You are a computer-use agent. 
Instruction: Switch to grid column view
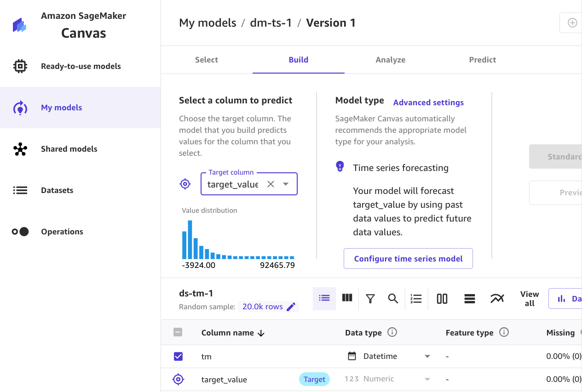[347, 298]
